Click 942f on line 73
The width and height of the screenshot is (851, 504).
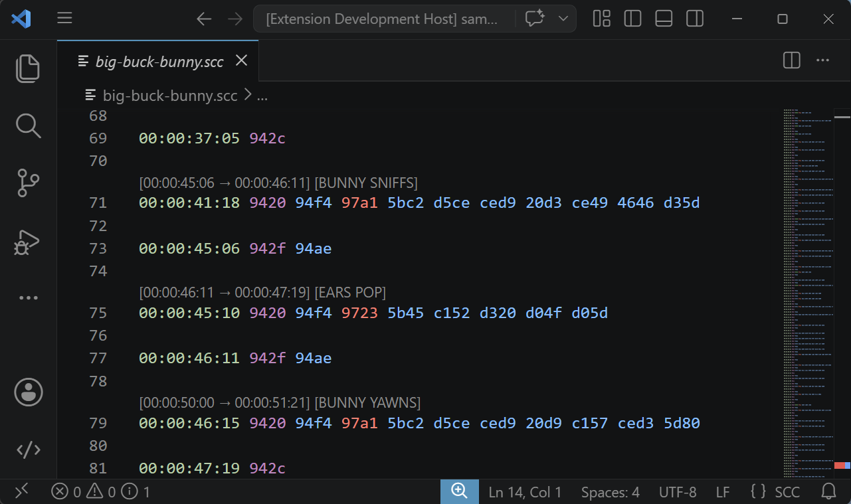click(268, 248)
